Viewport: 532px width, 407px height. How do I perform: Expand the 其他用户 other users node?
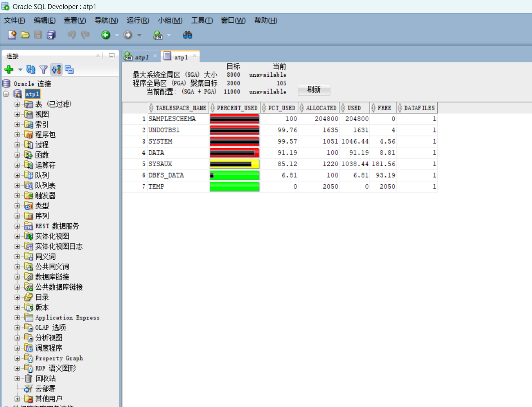(17, 399)
